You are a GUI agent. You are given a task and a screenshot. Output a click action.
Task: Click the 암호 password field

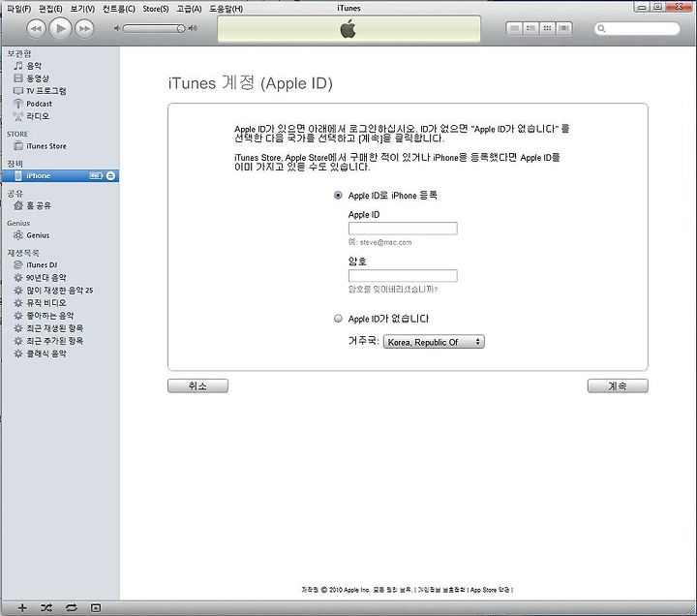(x=403, y=275)
